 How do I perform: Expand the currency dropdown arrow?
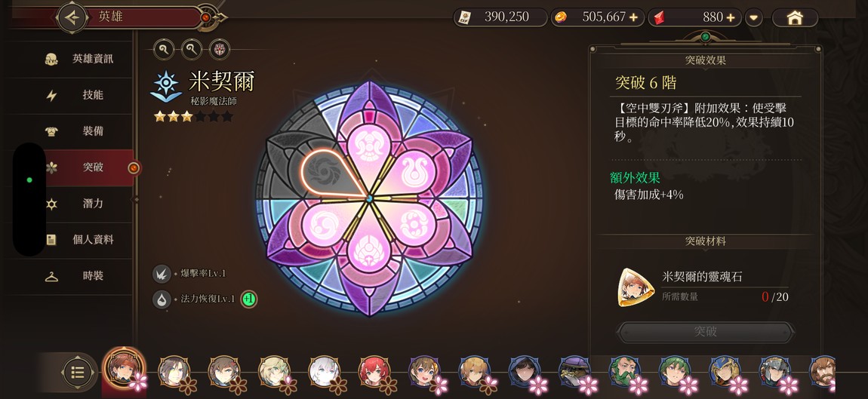[753, 17]
